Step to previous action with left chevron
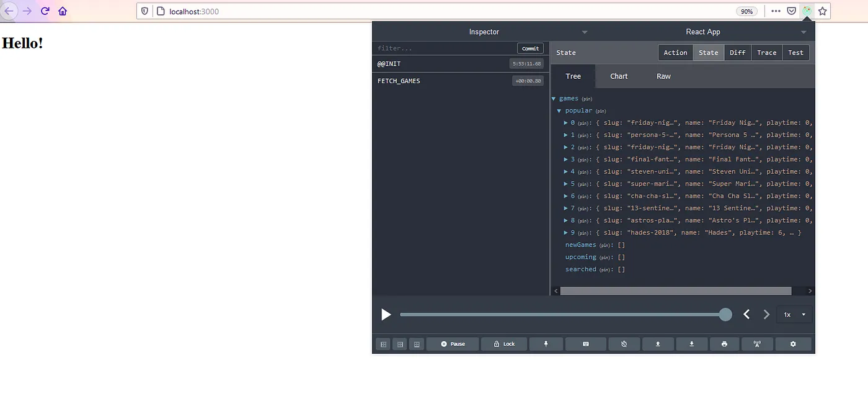This screenshot has height=401, width=868. coord(746,315)
